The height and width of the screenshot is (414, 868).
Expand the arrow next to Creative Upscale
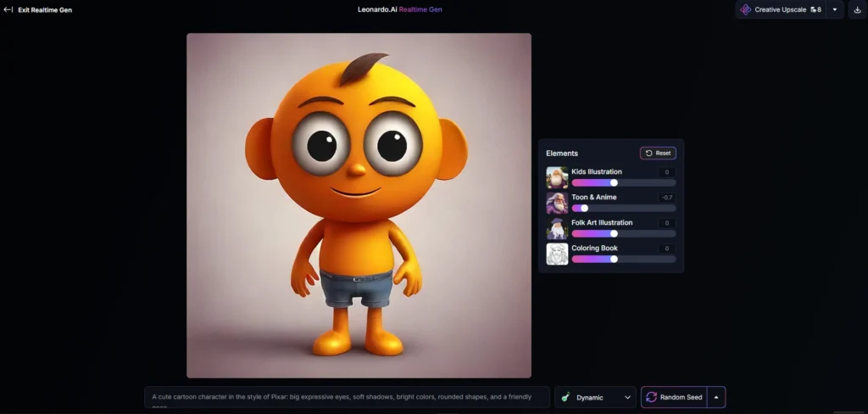tap(835, 9)
